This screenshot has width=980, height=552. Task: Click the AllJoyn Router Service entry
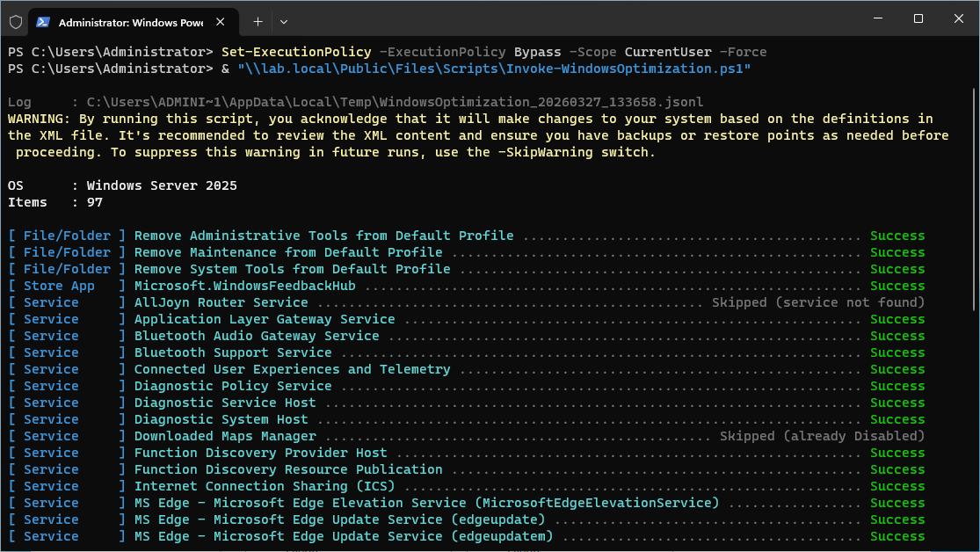click(x=221, y=302)
